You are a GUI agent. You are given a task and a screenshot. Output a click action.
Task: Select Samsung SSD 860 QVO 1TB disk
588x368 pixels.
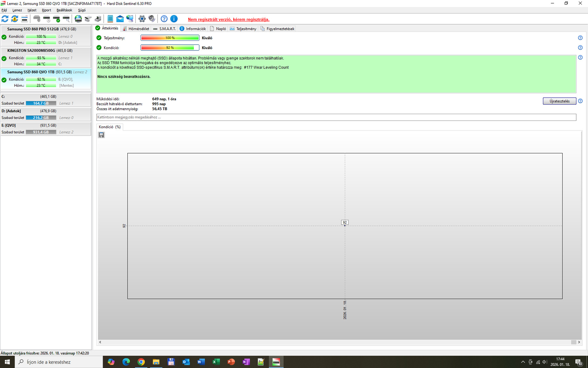coord(46,79)
